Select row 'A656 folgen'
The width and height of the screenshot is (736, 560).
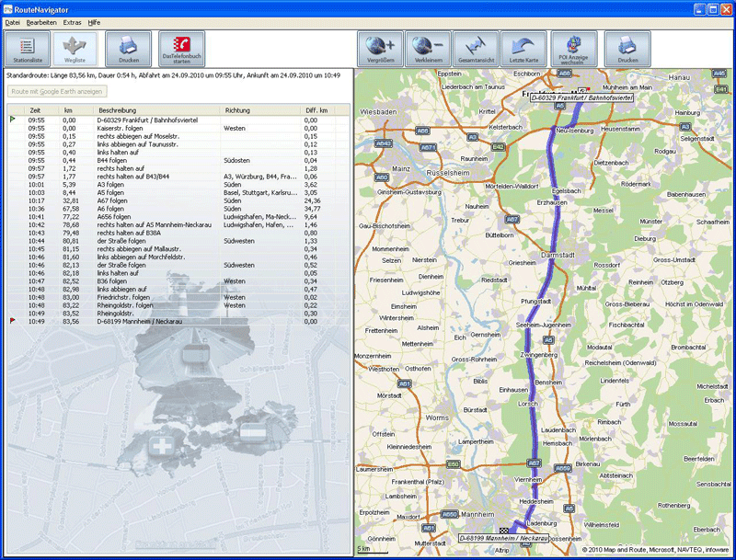[178, 217]
